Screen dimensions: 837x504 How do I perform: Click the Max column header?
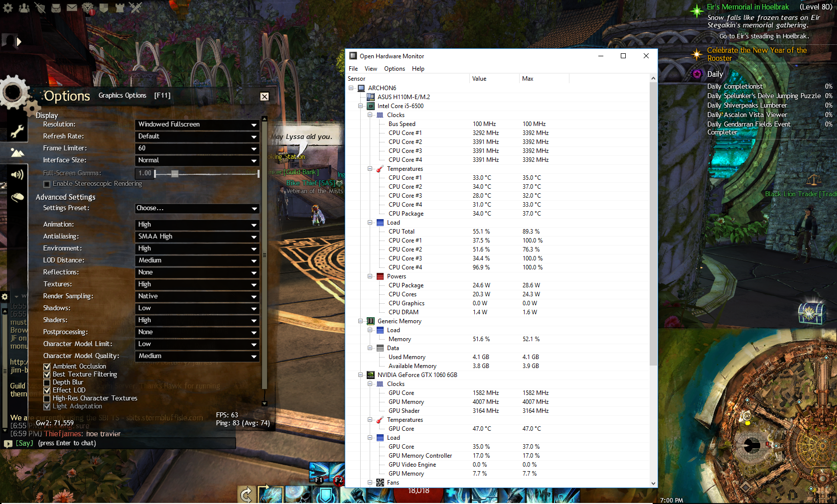[x=544, y=79]
